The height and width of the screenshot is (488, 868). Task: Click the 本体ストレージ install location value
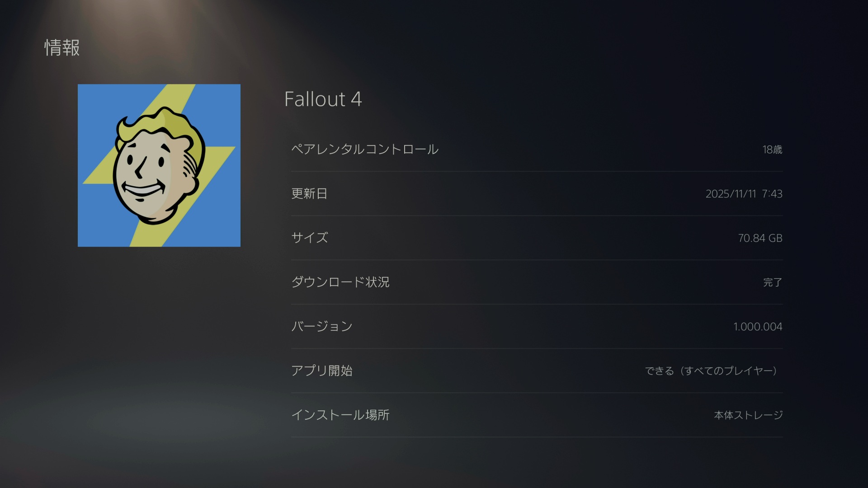(748, 415)
